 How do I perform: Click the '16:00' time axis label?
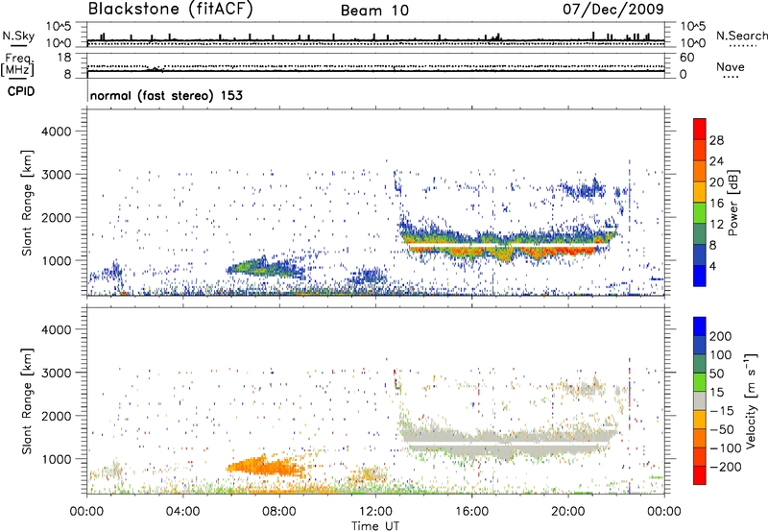click(471, 512)
